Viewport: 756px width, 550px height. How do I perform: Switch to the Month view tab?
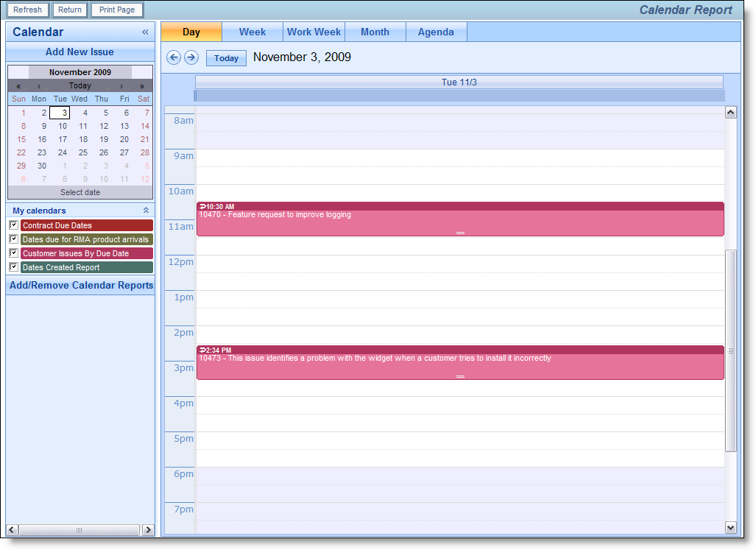coord(375,32)
